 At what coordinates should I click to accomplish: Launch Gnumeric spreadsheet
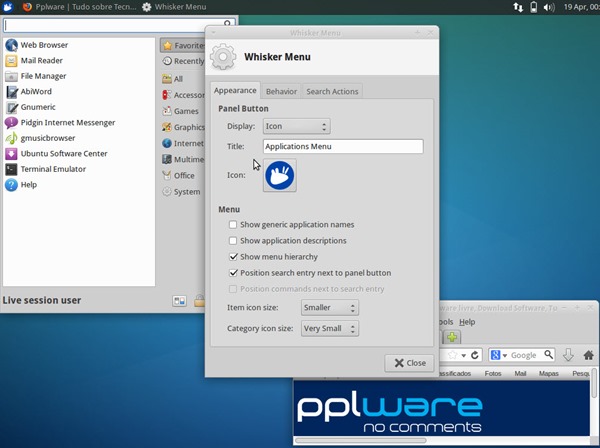click(x=79, y=107)
